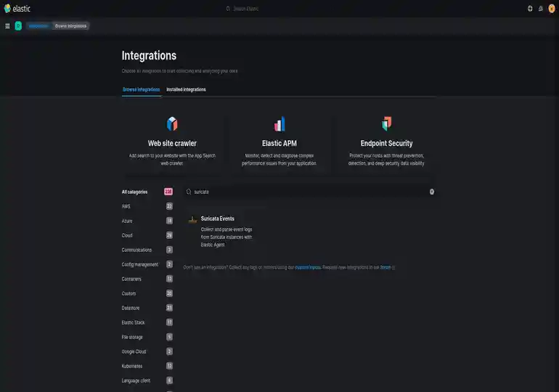Click the Integrations page heading
The width and height of the screenshot is (559, 392).
pos(149,56)
